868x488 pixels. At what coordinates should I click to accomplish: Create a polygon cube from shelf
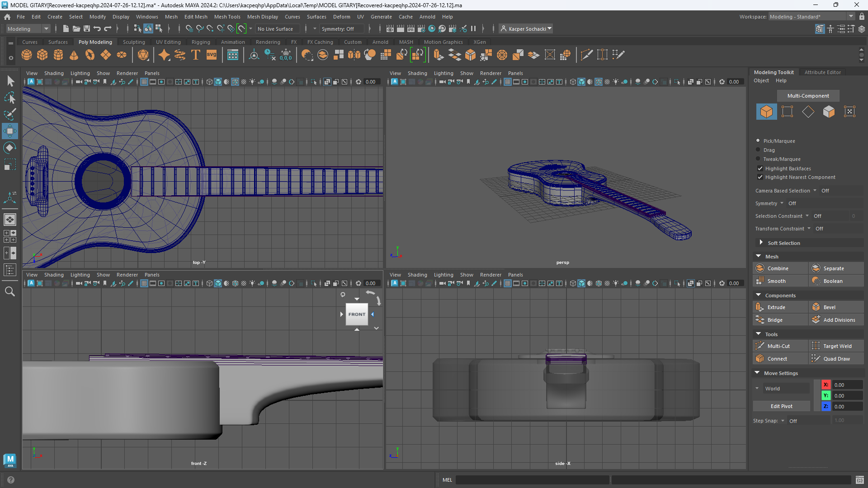tap(42, 55)
